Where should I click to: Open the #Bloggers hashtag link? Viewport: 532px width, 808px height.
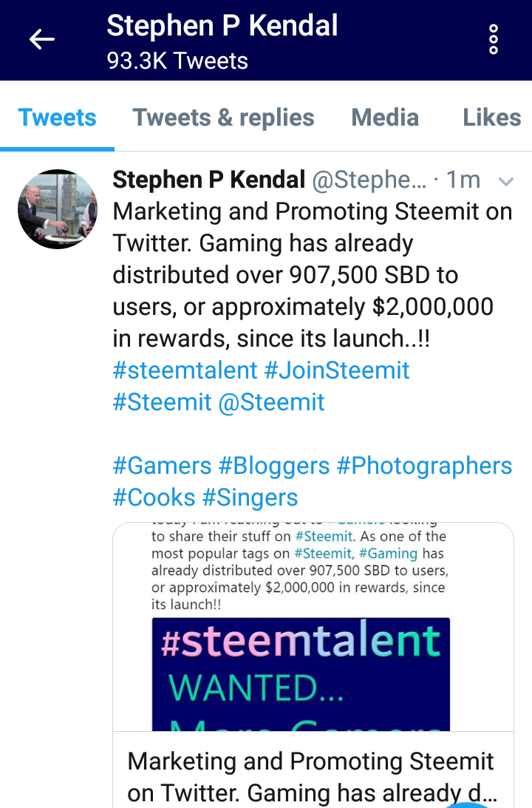click(x=274, y=466)
